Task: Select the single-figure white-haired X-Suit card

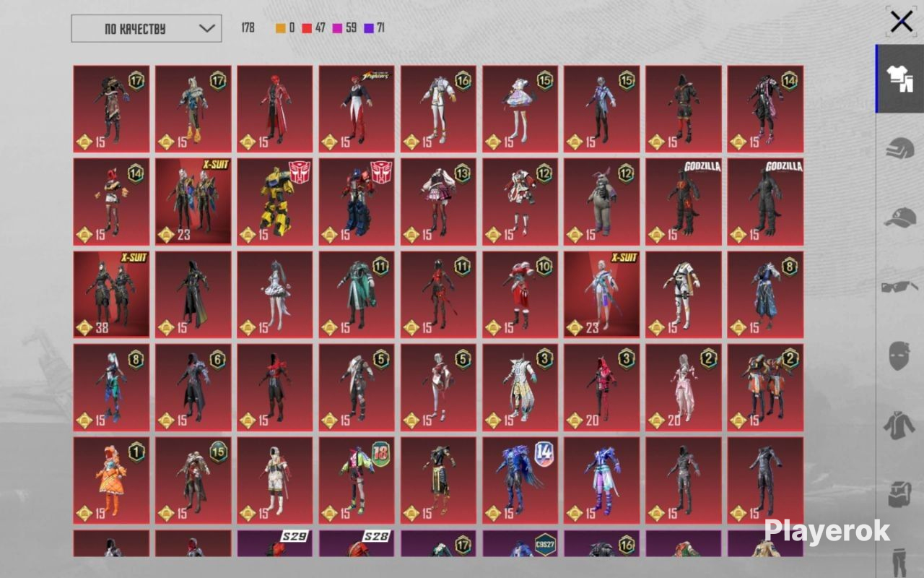Action: coord(601,294)
